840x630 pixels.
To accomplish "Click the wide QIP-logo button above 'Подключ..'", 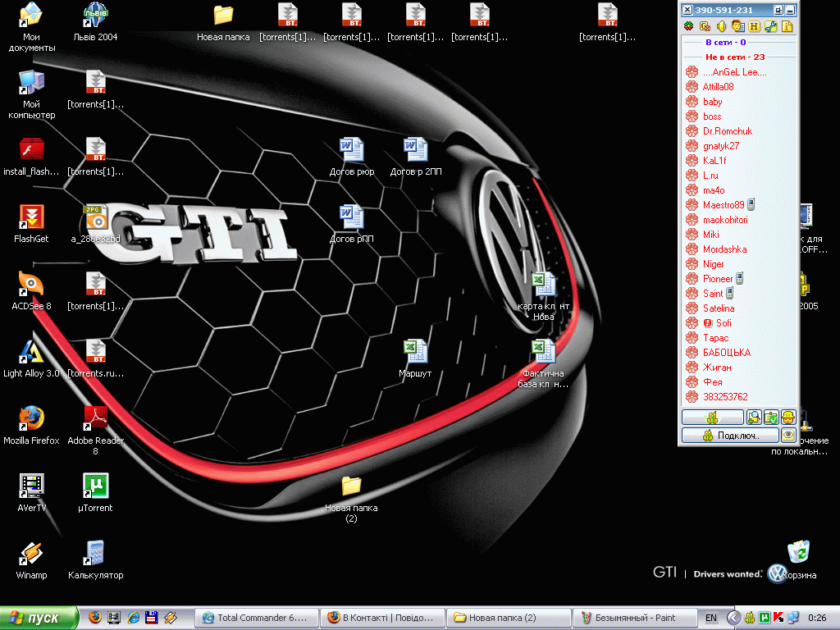I will (713, 417).
